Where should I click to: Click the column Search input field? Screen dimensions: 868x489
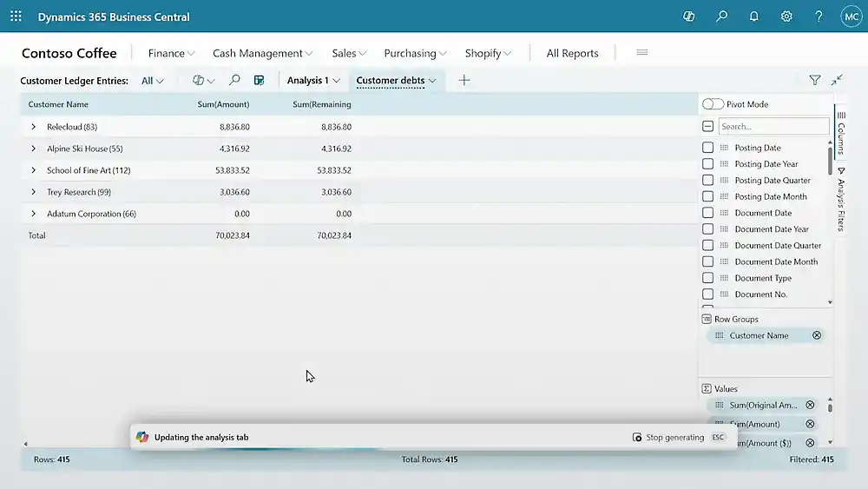pyautogui.click(x=773, y=127)
